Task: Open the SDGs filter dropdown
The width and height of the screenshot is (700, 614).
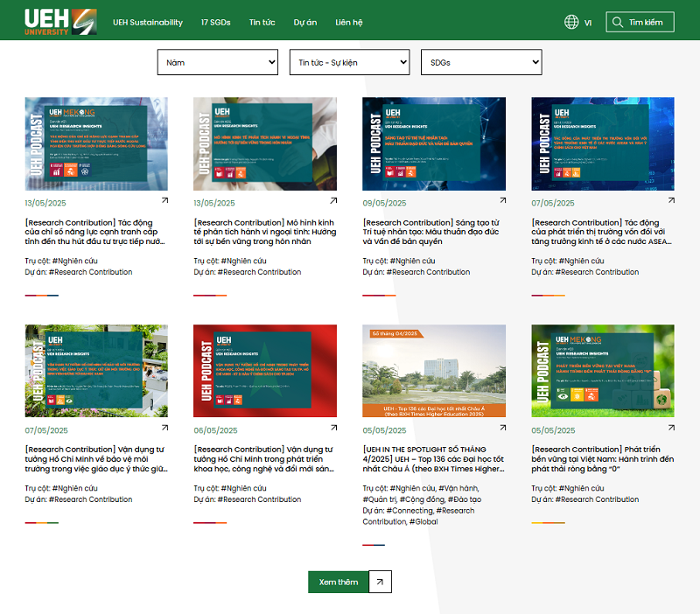Action: point(481,62)
